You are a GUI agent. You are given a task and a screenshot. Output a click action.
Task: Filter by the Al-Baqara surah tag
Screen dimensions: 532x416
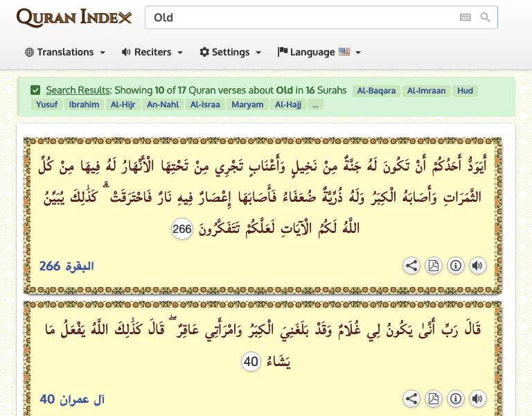(x=376, y=91)
